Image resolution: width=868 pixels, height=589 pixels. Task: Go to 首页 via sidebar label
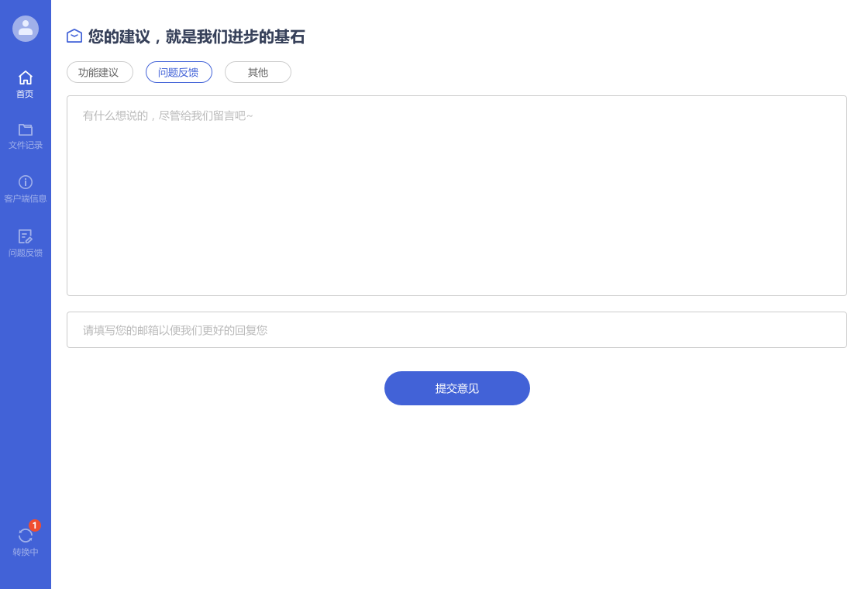[26, 94]
